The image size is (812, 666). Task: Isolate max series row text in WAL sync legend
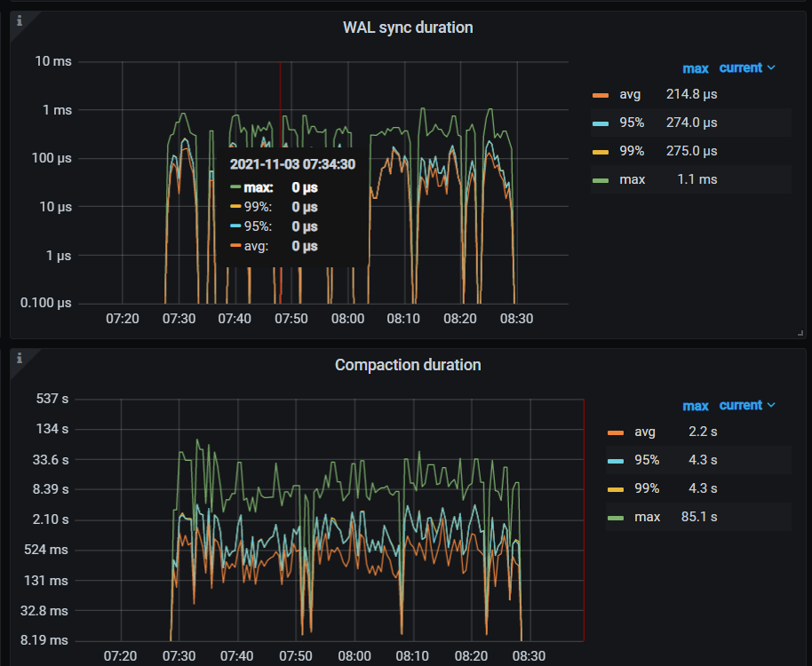632,179
